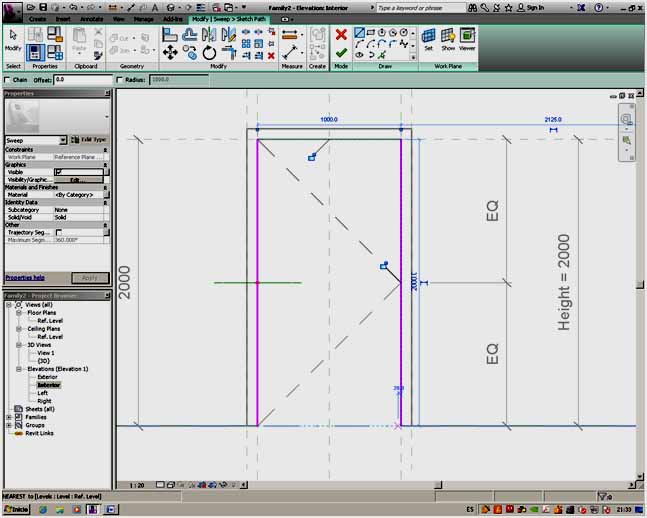Open the Properties help link

pyautogui.click(x=25, y=277)
